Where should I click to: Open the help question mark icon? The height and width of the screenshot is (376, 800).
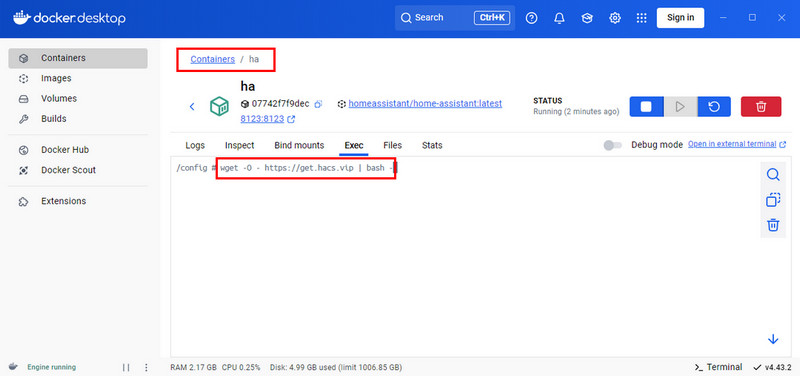point(532,18)
